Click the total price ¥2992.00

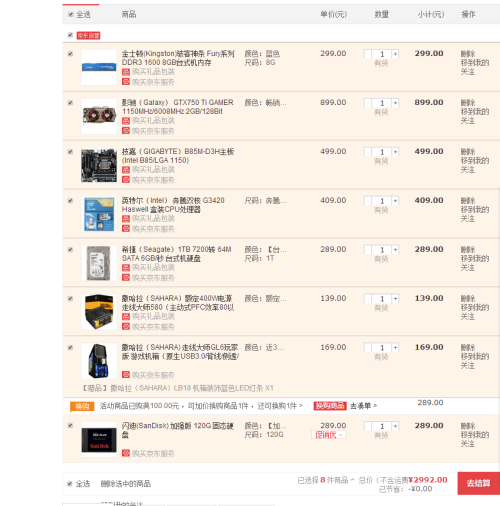click(428, 480)
